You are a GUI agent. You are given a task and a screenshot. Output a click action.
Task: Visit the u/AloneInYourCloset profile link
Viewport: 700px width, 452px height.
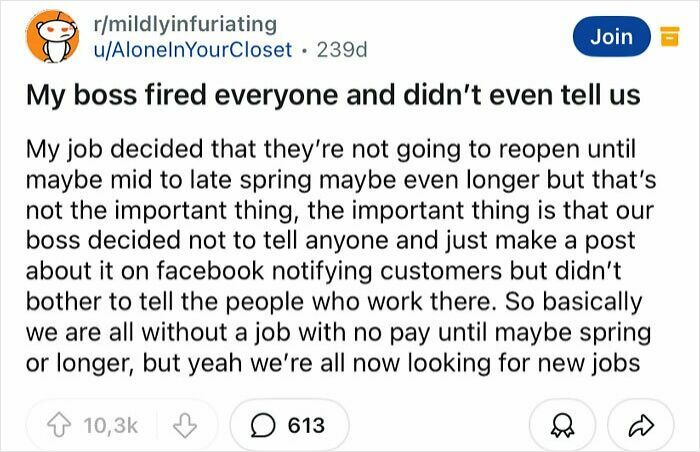tap(191, 49)
